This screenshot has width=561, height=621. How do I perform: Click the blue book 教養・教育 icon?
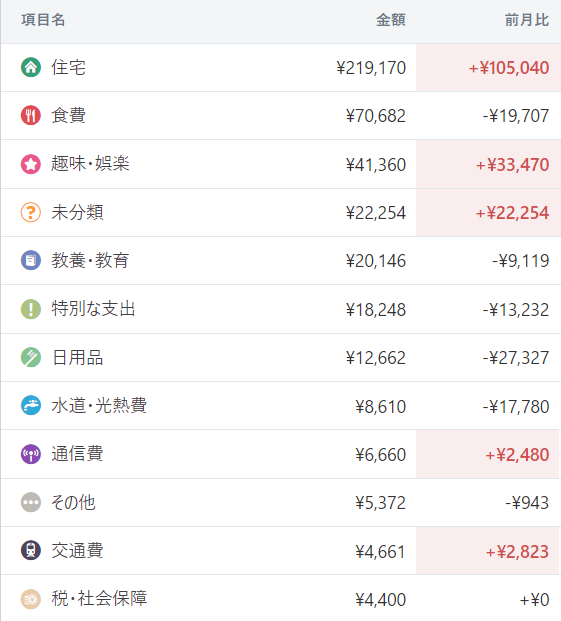[30, 261]
